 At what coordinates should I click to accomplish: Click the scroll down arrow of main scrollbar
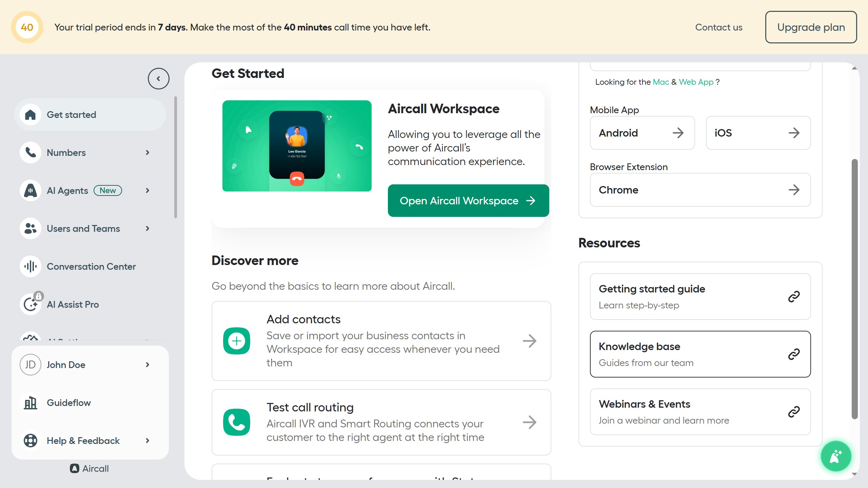pos(854,474)
